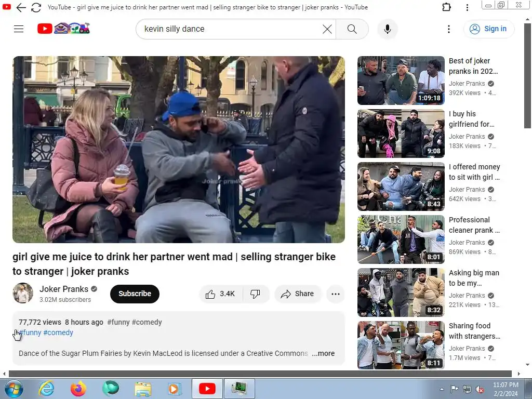Click '77,772 views 8 hours ago' text
This screenshot has width=532, height=399.
[61, 322]
